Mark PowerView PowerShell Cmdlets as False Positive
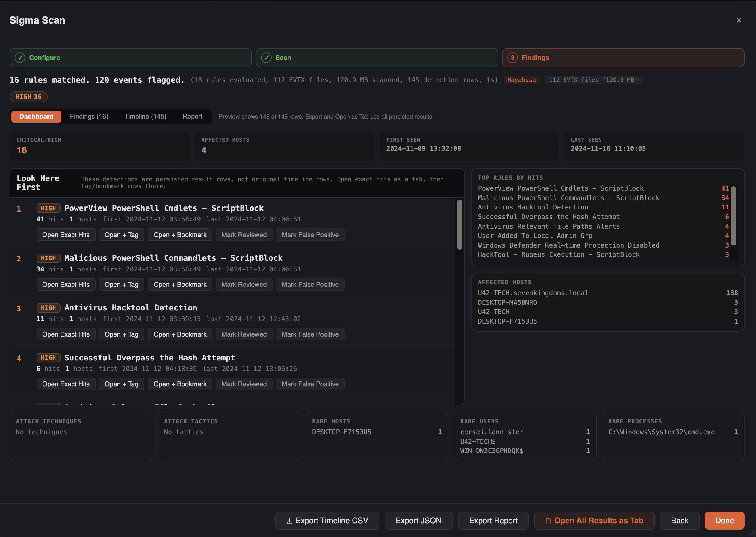This screenshot has height=537, width=756. [310, 235]
